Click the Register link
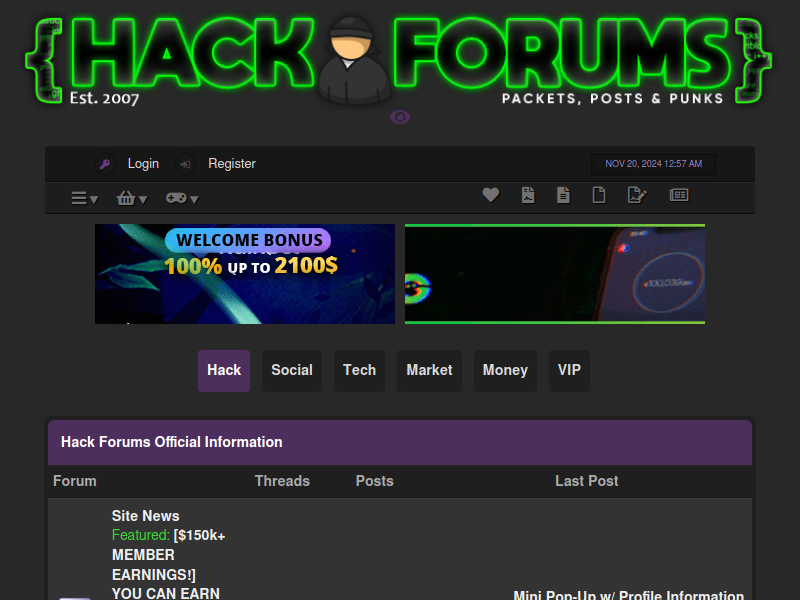 click(x=232, y=164)
